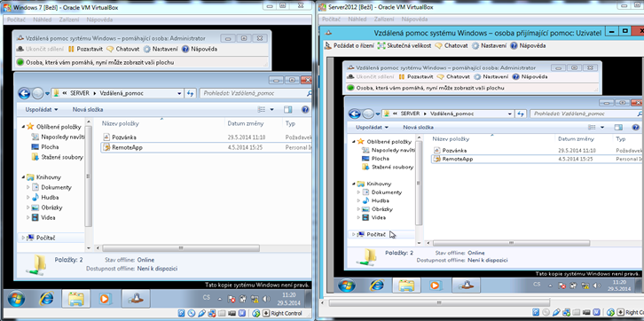Click Back arrow in the Windows 7 Explorer window
This screenshot has width=644, height=321.
pyautogui.click(x=24, y=94)
